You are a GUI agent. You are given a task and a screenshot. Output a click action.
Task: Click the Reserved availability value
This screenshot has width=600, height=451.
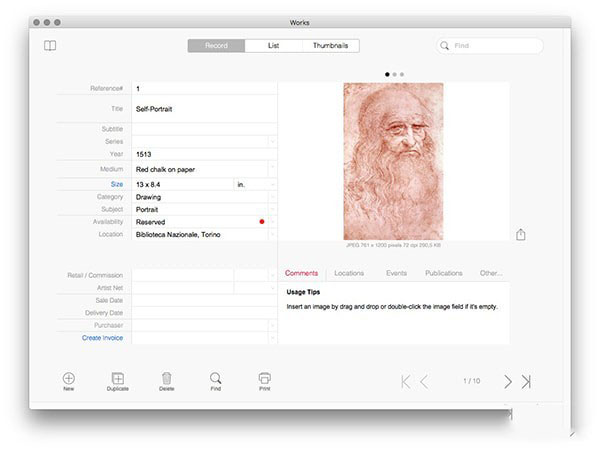pos(150,222)
